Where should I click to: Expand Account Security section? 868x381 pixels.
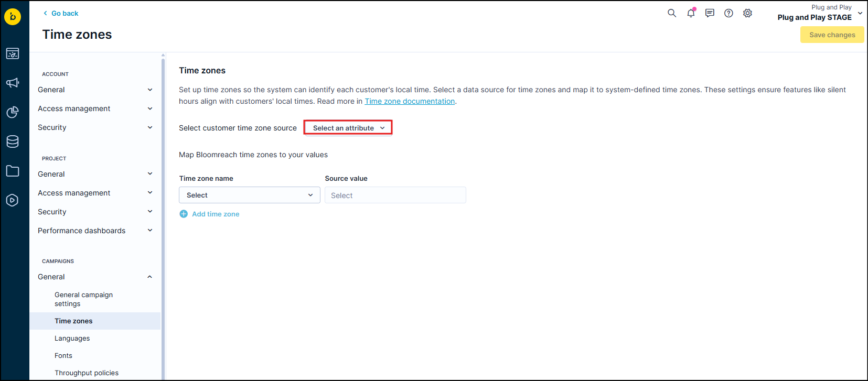[x=95, y=127]
